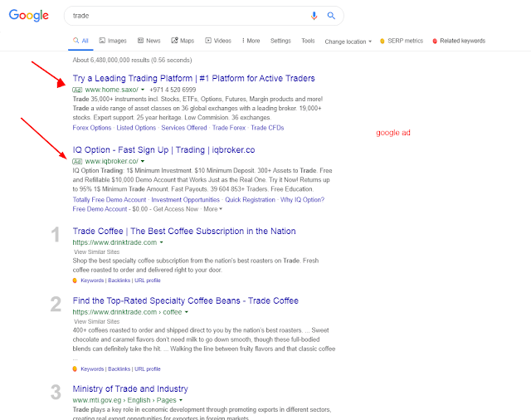Open 'Trade Coffee | The Best Coffee Subscription' result
Image resolution: width=531 pixels, height=420 pixels.
[x=184, y=231]
